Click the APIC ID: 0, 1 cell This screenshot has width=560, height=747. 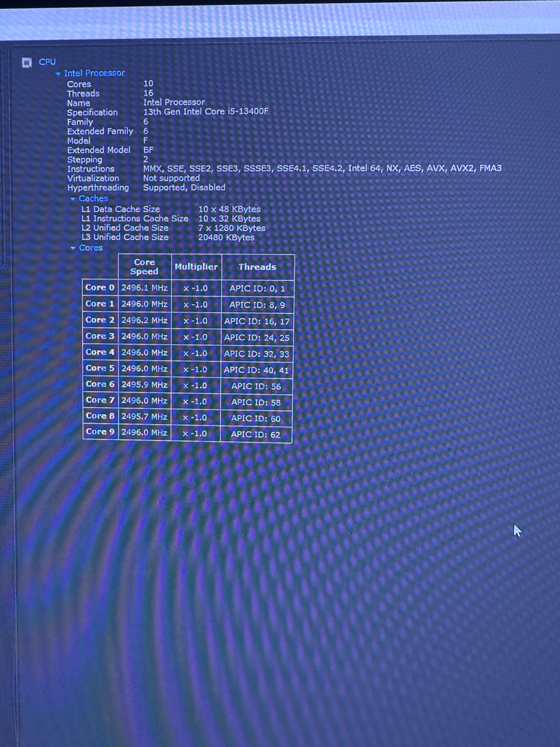(x=257, y=288)
